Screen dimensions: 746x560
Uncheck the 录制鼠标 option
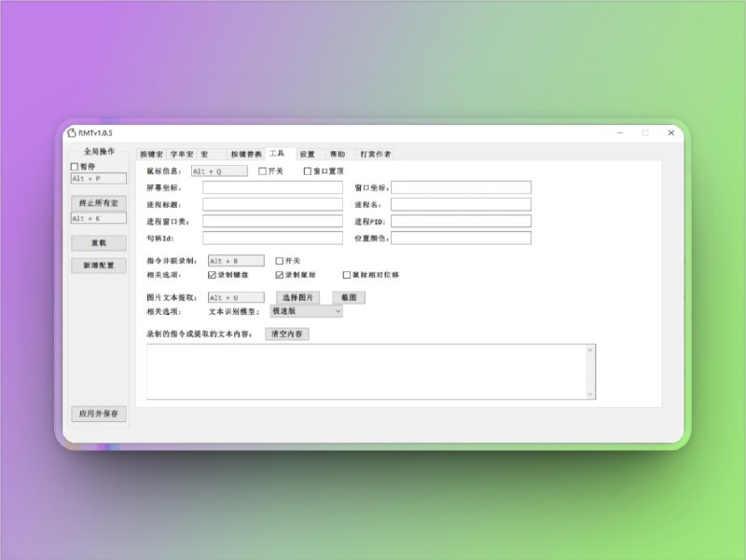pos(280,276)
